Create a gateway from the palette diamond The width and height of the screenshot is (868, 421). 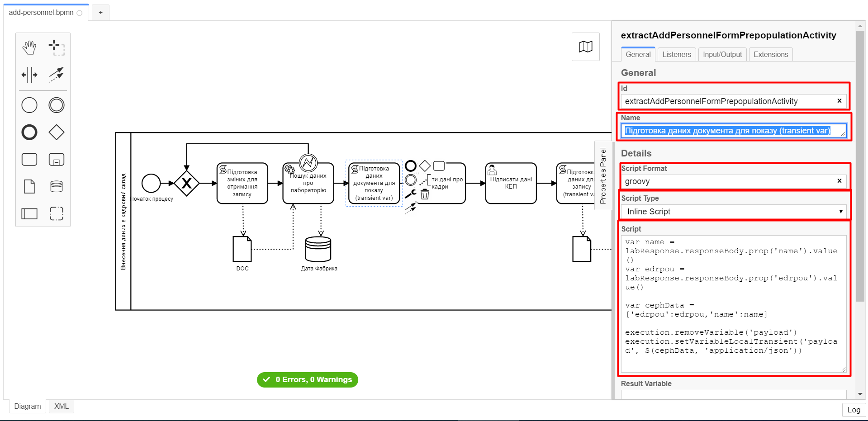click(57, 132)
